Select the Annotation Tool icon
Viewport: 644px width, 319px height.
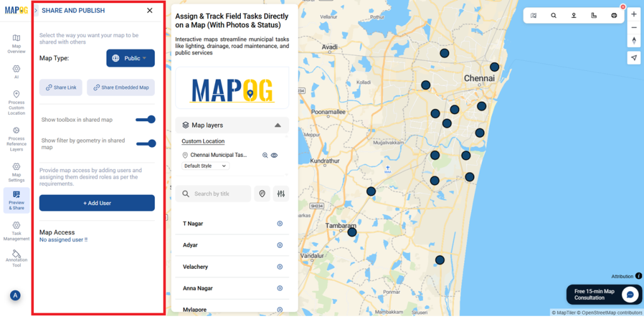click(16, 258)
